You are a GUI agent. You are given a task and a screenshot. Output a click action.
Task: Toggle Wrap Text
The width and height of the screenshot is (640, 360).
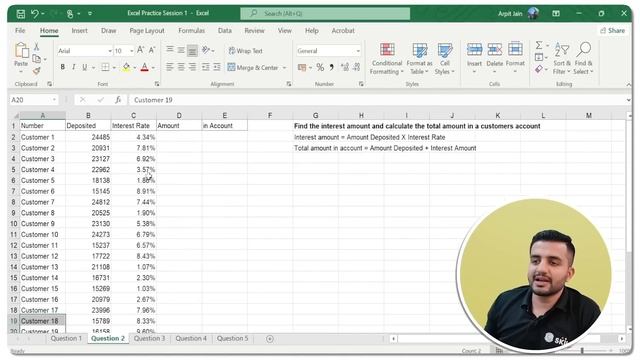pos(245,51)
